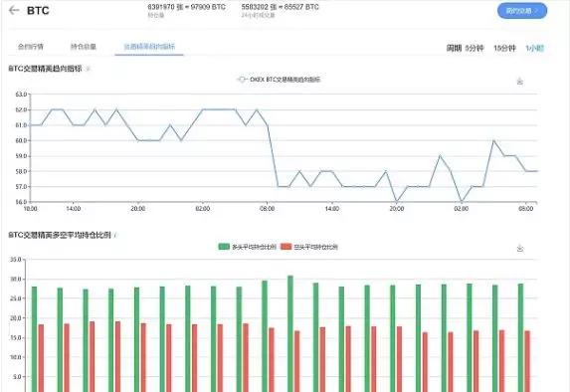The width and height of the screenshot is (570, 392).
Task: Set period to 5分钟
Action: (475, 48)
